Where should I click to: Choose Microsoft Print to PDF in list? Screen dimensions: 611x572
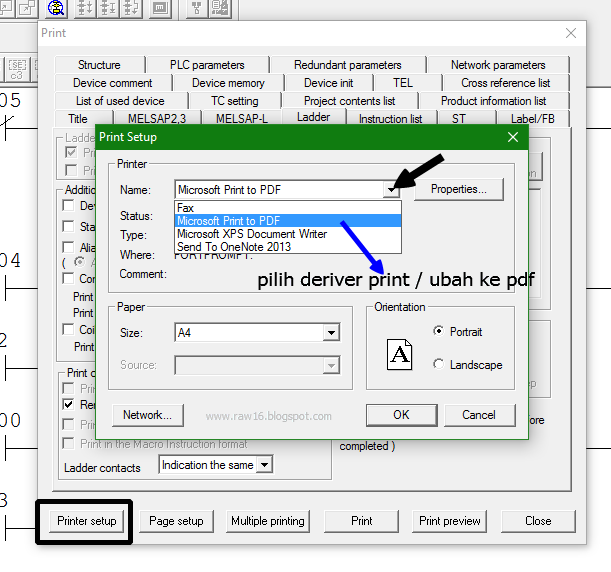[288, 221]
